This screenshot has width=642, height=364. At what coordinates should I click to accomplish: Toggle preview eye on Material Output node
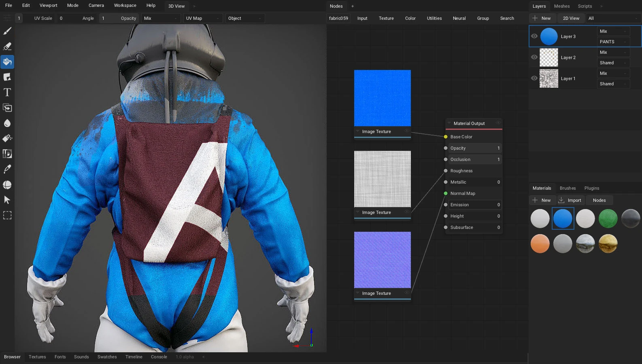coord(498,123)
